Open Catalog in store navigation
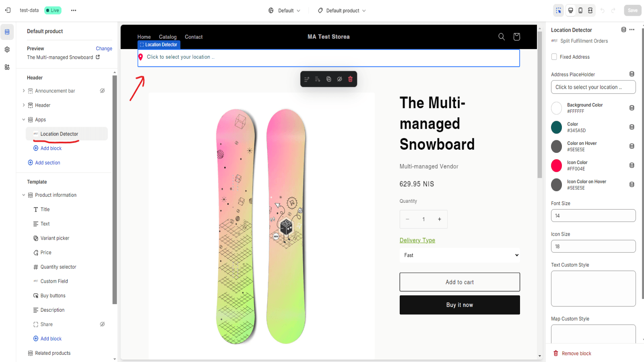This screenshot has height=362, width=644. (168, 37)
